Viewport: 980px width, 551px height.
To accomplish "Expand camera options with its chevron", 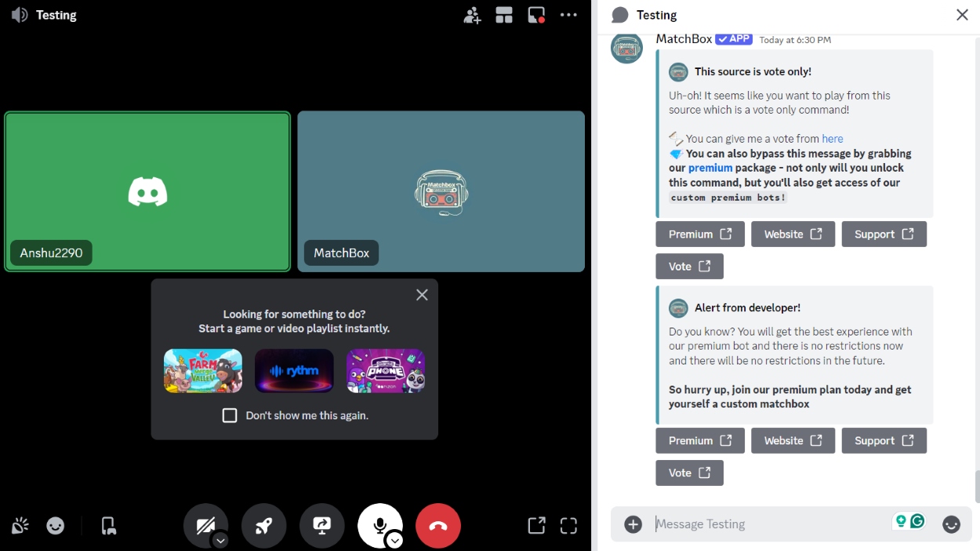I will [x=220, y=540].
